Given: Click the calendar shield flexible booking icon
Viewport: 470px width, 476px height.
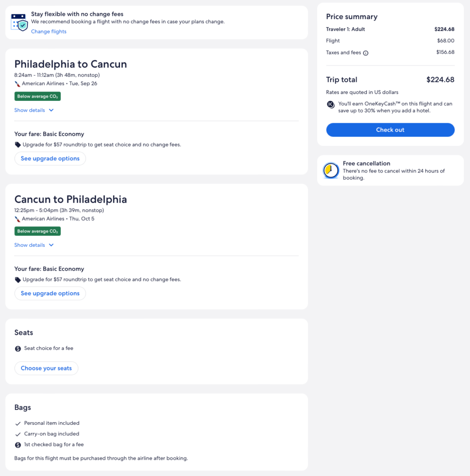Looking at the screenshot, I should click(19, 22).
